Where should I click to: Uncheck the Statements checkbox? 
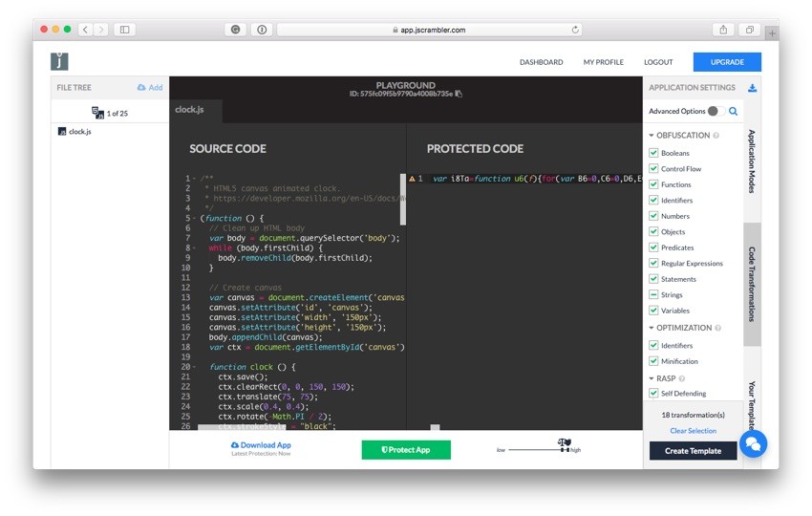pos(653,279)
